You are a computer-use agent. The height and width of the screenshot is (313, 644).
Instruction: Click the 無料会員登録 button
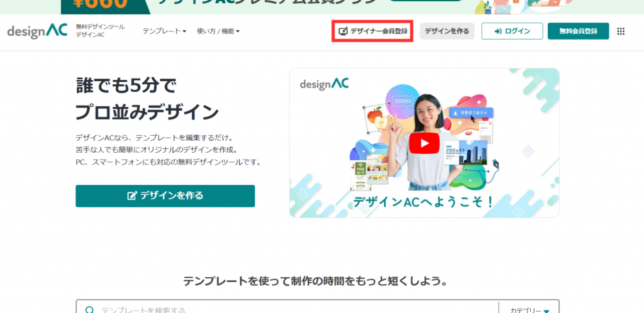(579, 31)
